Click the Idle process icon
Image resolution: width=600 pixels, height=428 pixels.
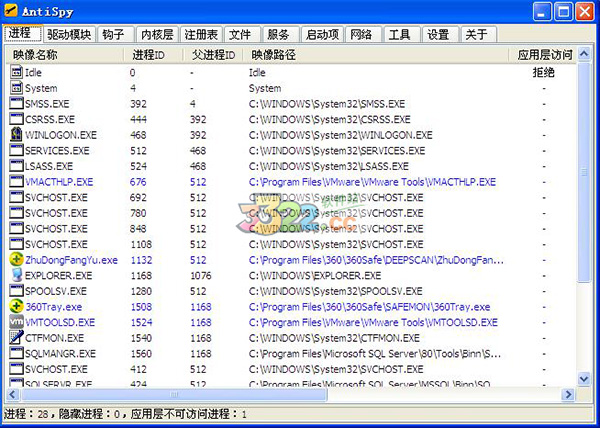pos(16,72)
